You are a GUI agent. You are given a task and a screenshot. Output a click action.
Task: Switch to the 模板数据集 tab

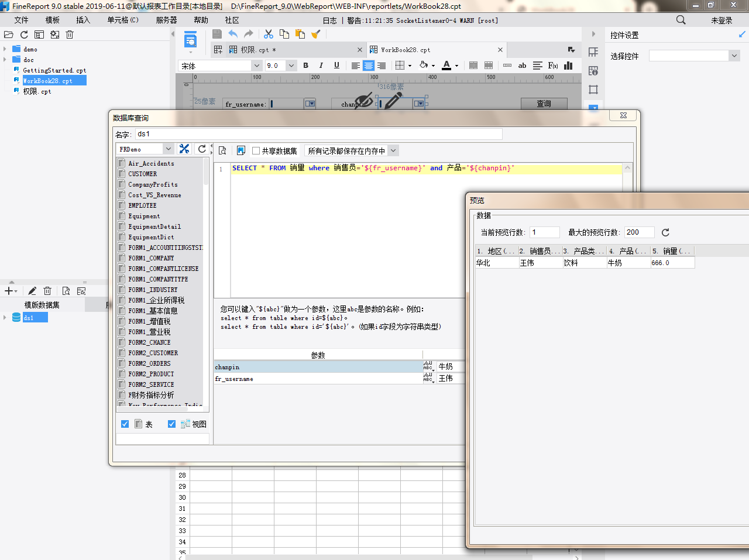point(42,305)
